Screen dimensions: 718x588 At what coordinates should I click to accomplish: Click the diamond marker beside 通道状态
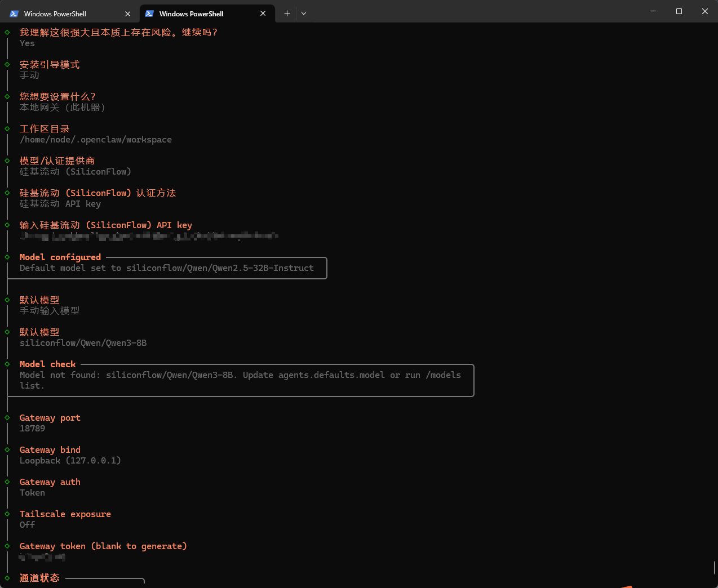pos(7,578)
